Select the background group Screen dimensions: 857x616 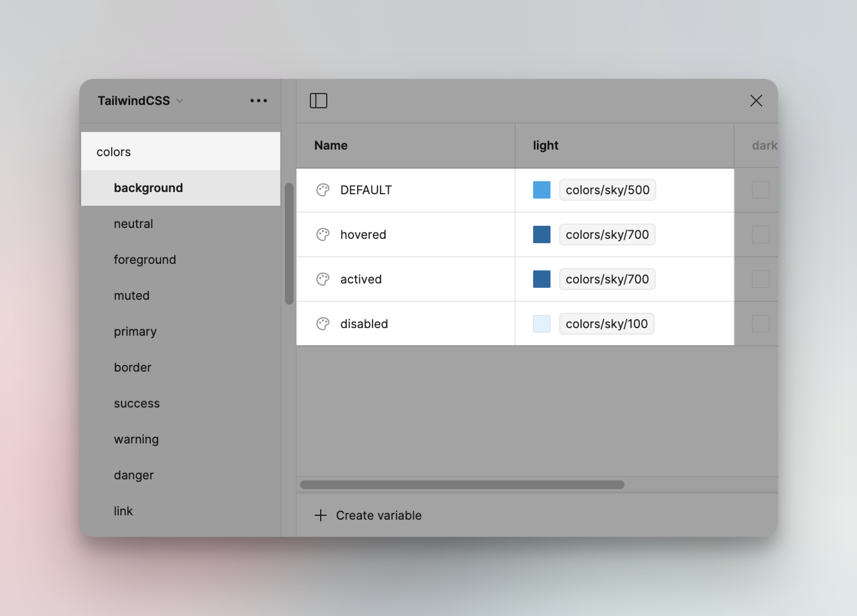[181, 188]
